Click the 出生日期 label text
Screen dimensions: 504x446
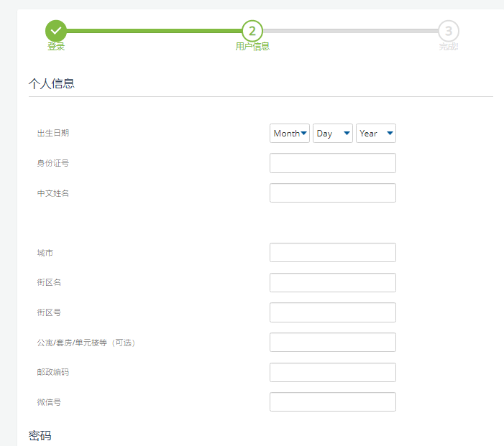pyautogui.click(x=53, y=133)
